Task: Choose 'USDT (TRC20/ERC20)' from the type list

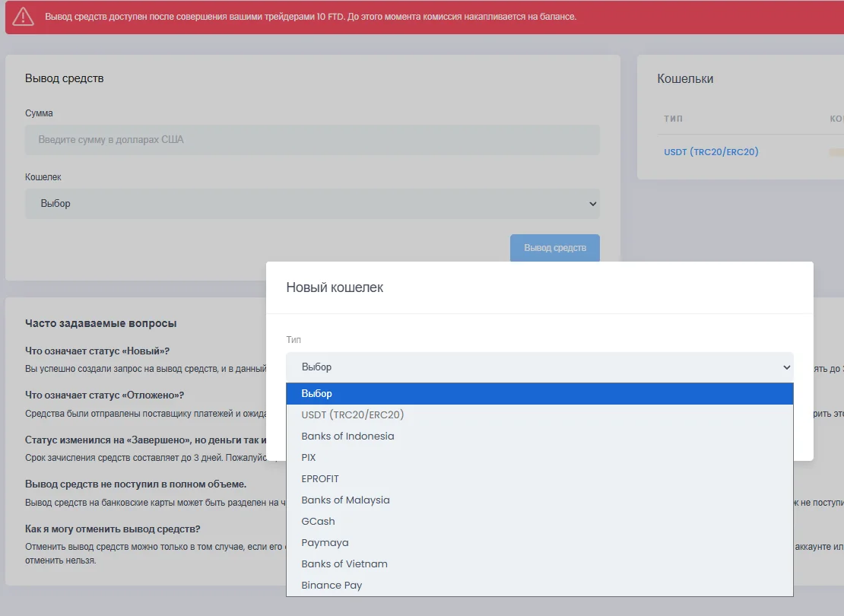Action: (539, 414)
